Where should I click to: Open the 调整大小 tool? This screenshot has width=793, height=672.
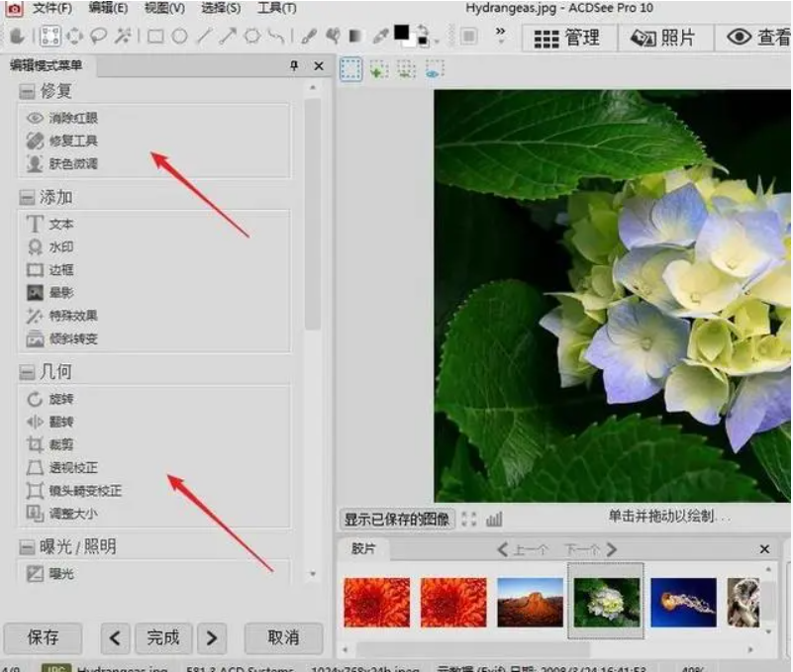(62, 514)
